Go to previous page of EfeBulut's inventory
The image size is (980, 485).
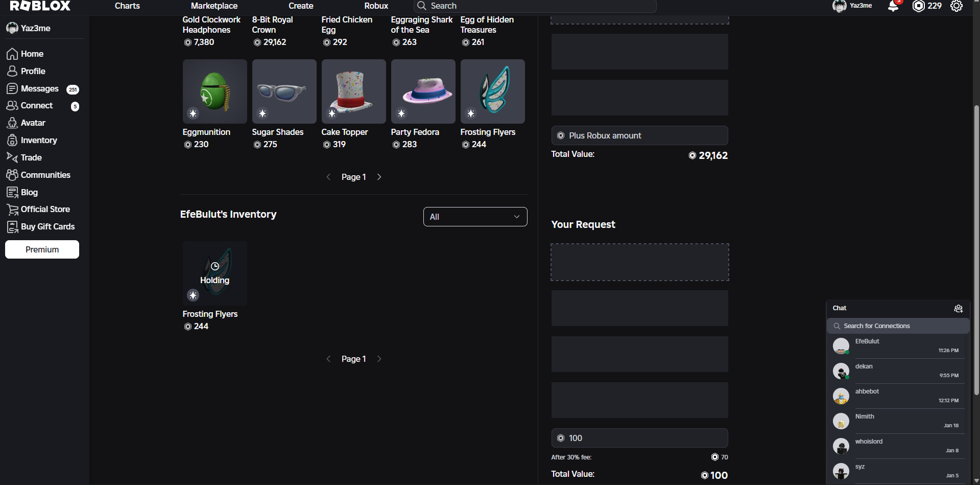tap(328, 359)
